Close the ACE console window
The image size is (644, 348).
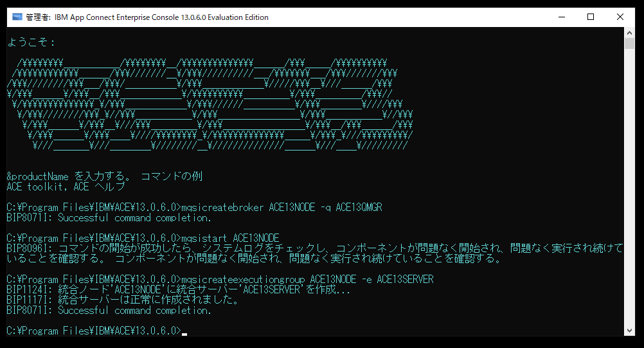click(x=620, y=17)
